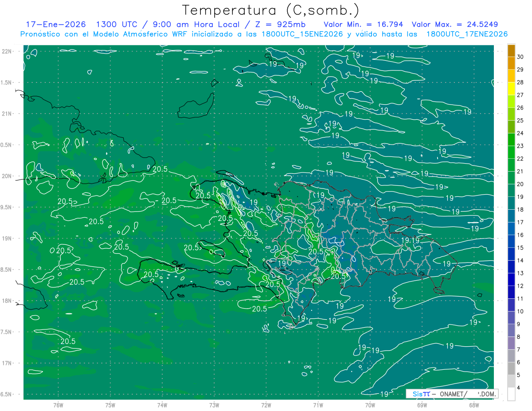Viewport: 532px width, 411px height.
Task: Pick the dark blue swatch between 11 and 12
Action: pyautogui.click(x=511, y=292)
